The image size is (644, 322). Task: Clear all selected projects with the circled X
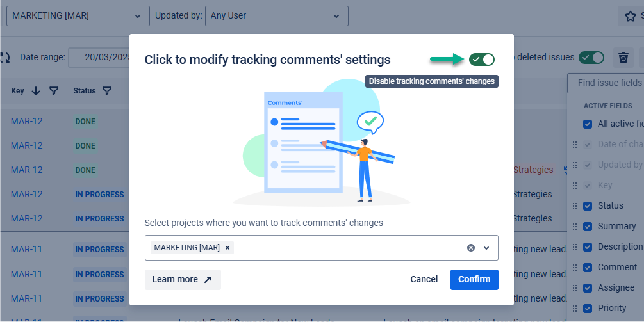471,248
